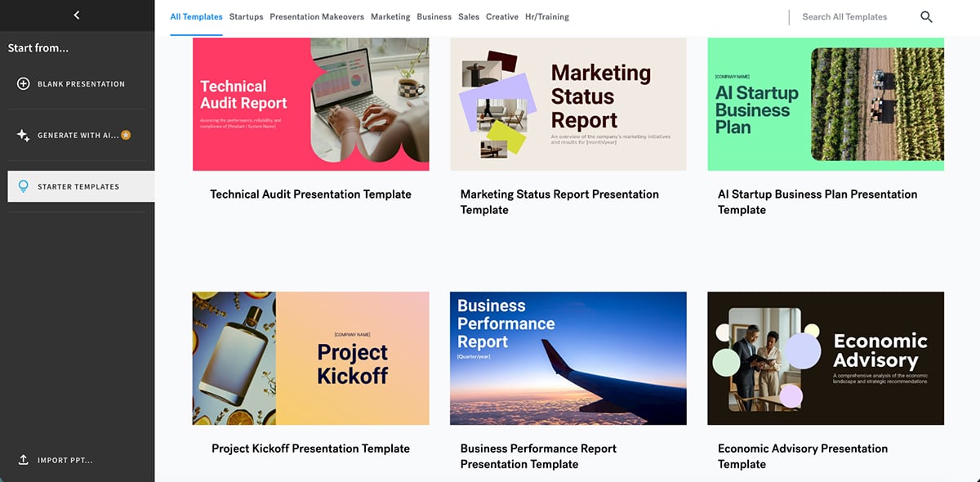Open the Technical Audit Report template thumbnail

310,104
